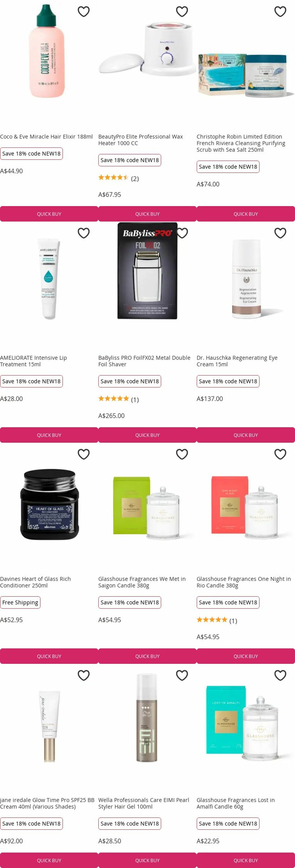Heart icon for Lost in Amalfi Candle
The height and width of the screenshot is (868, 295).
click(x=280, y=675)
